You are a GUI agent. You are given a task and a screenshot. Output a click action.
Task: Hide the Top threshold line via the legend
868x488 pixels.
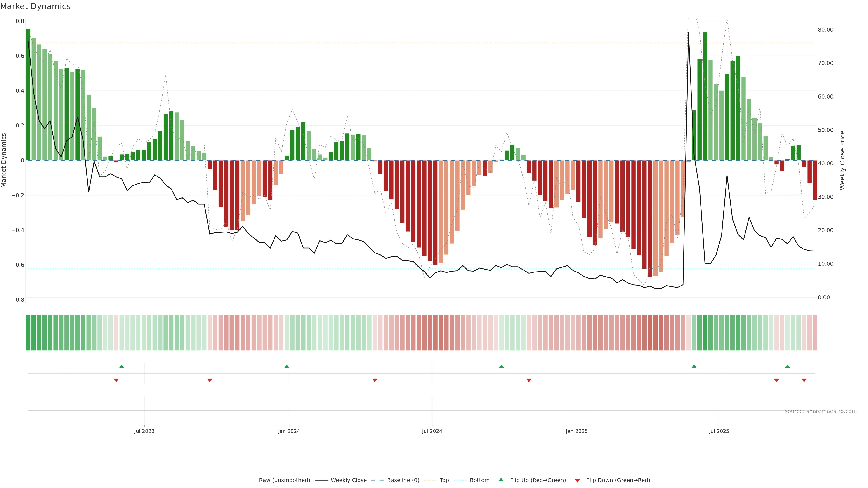point(444,480)
